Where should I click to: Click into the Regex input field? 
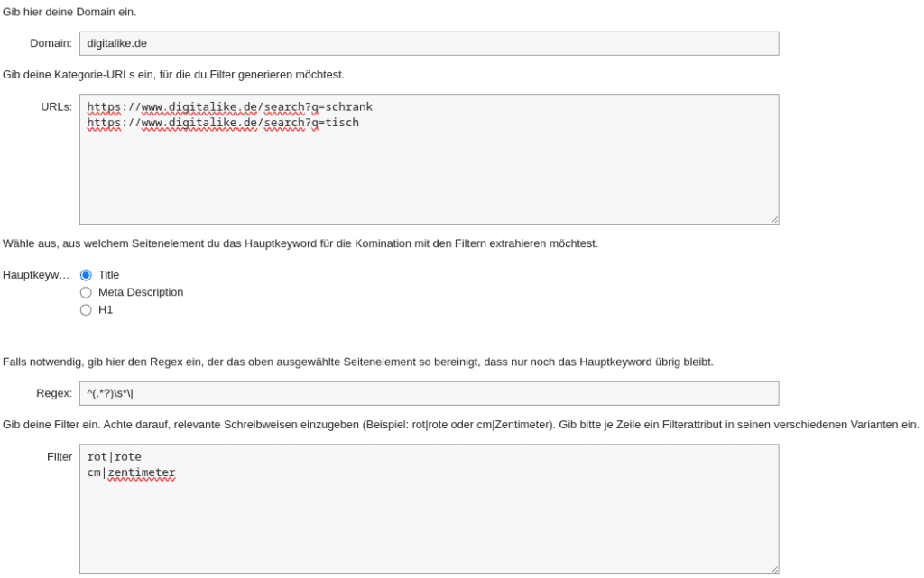point(429,393)
